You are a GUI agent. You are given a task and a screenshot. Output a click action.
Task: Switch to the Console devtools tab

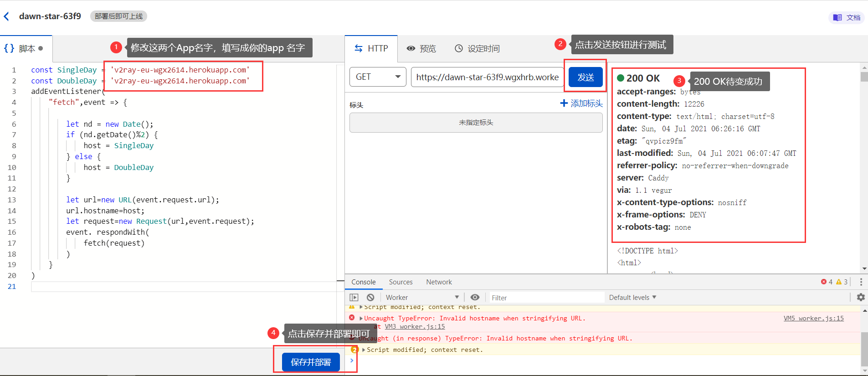[364, 282]
